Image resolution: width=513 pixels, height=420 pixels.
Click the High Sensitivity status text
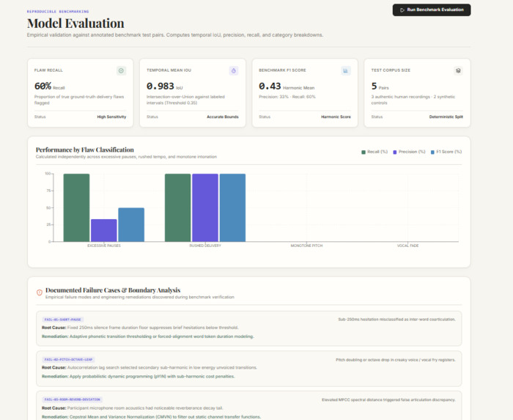[111, 117]
